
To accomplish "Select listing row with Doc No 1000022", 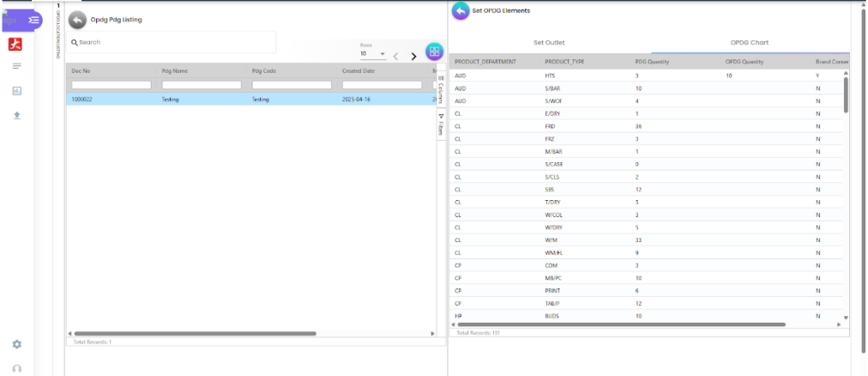I will [252, 100].
